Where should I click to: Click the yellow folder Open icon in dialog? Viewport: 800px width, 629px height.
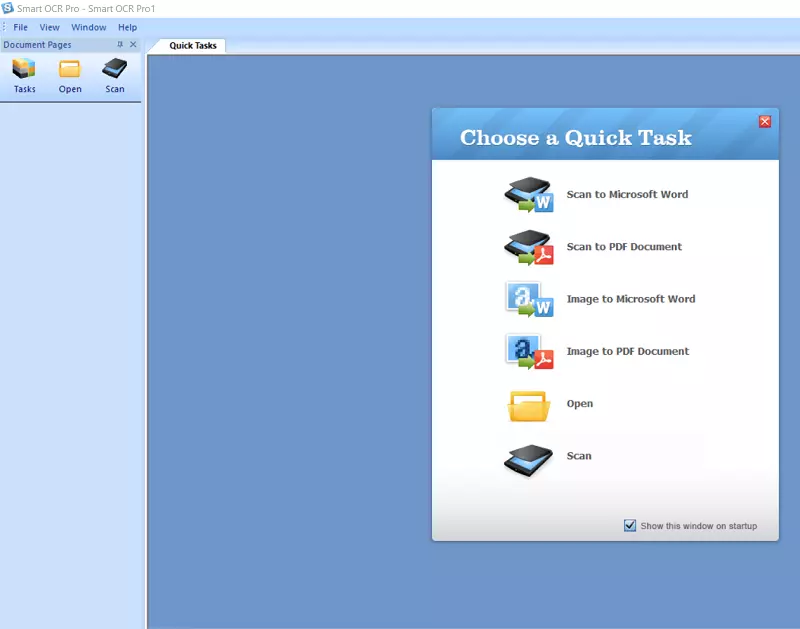click(x=528, y=404)
